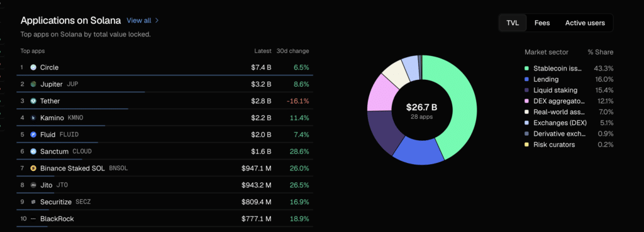This screenshot has height=232, width=644.
Task: Click the 28 apps label in chart
Action: pyautogui.click(x=422, y=117)
